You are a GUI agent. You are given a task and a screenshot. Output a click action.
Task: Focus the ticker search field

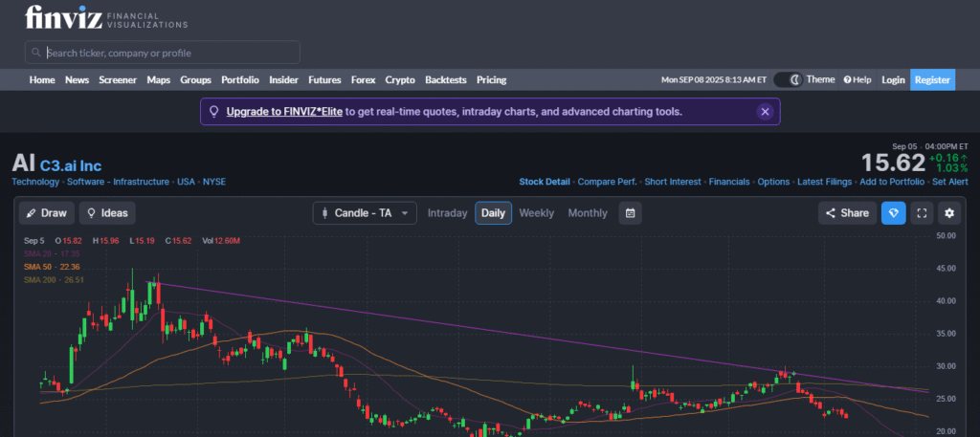tap(163, 53)
